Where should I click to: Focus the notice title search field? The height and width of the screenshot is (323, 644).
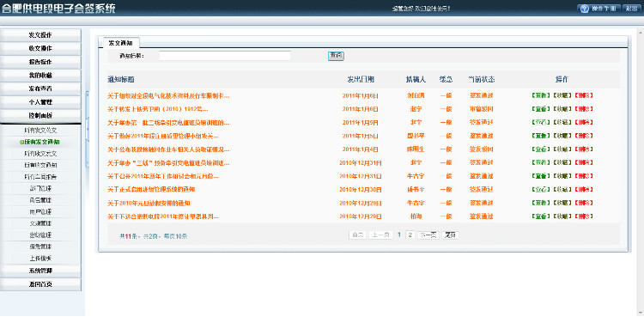coord(225,56)
